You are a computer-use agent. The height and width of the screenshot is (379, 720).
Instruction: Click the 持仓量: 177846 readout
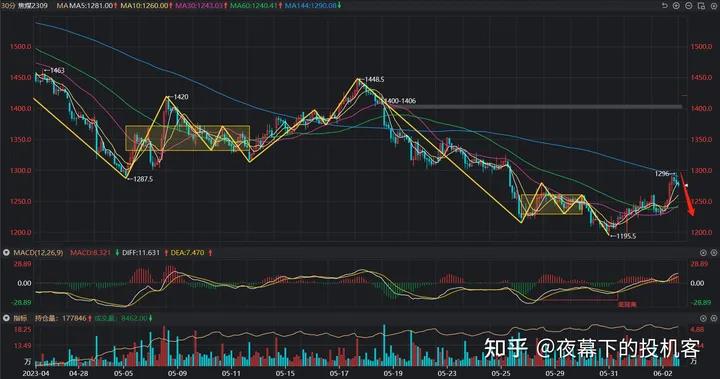click(61, 318)
